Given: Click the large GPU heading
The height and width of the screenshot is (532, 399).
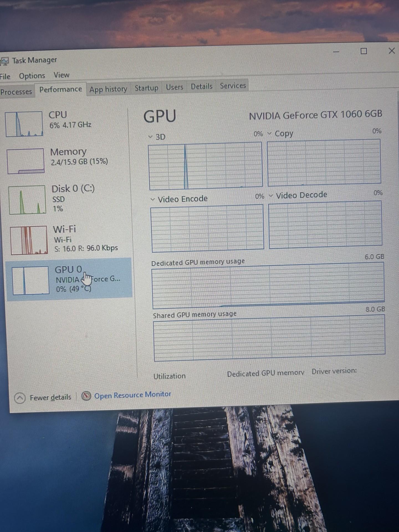Looking at the screenshot, I should click(x=160, y=116).
